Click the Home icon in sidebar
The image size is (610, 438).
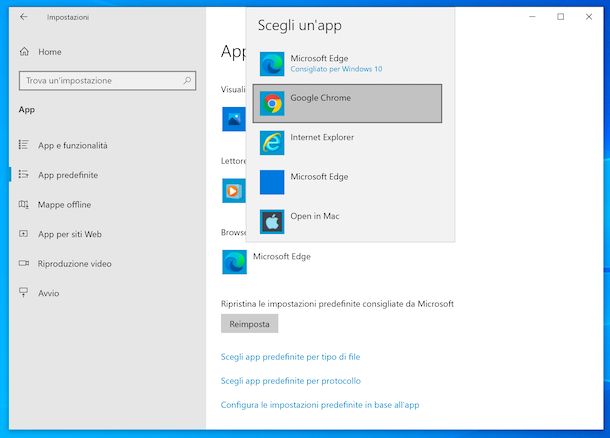(24, 52)
